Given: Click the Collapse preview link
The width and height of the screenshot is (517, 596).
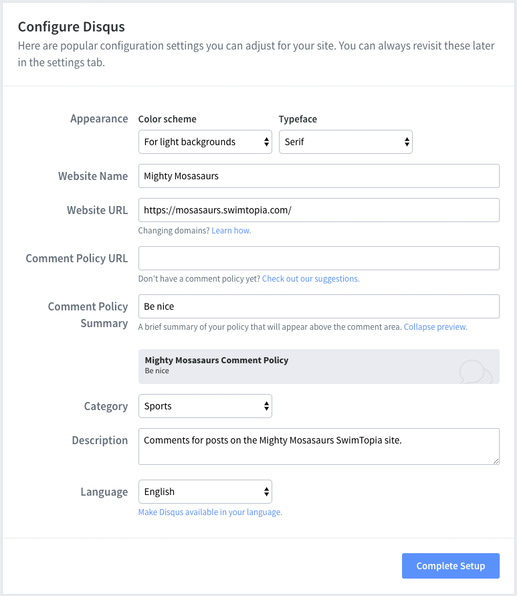Looking at the screenshot, I should (x=435, y=327).
